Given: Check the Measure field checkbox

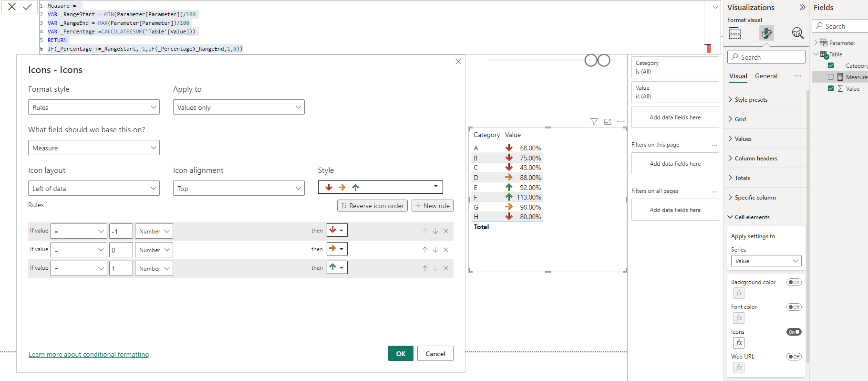Looking at the screenshot, I should [831, 77].
